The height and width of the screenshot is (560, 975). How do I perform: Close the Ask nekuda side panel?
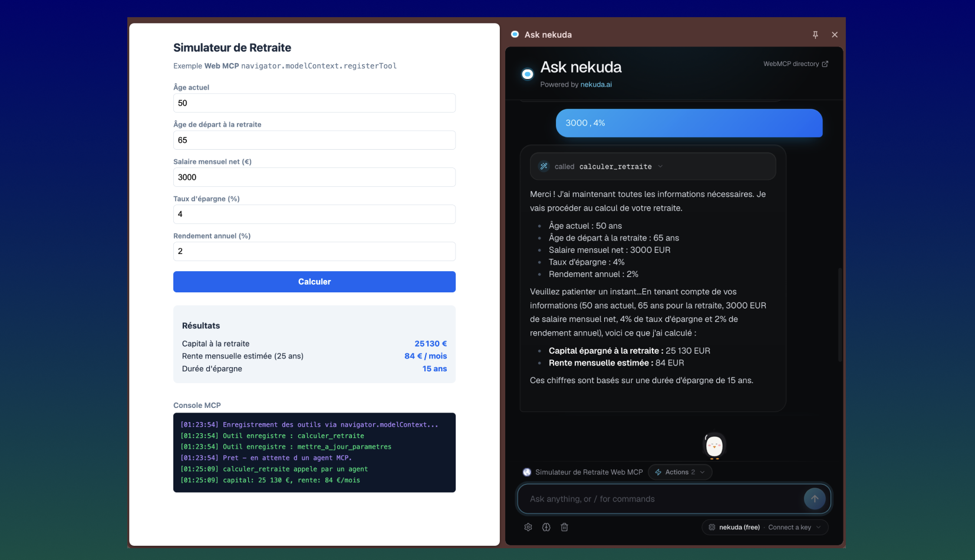[835, 35]
